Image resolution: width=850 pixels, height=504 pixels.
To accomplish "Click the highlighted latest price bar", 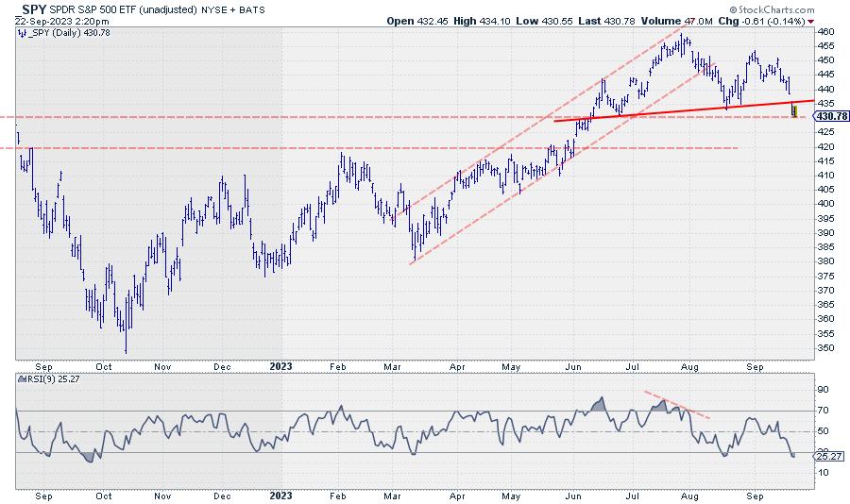I will [793, 111].
